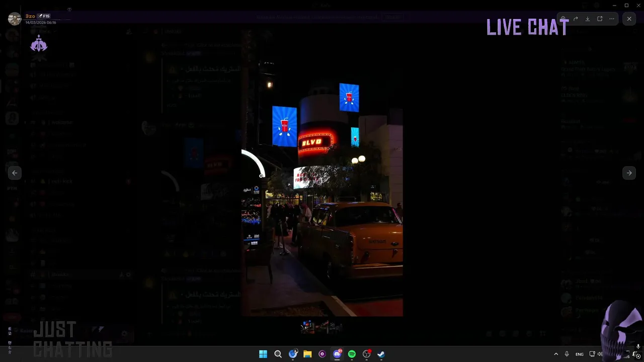This screenshot has width=644, height=362.
Task: Open OBS Studio from the taskbar
Action: [x=366, y=354]
